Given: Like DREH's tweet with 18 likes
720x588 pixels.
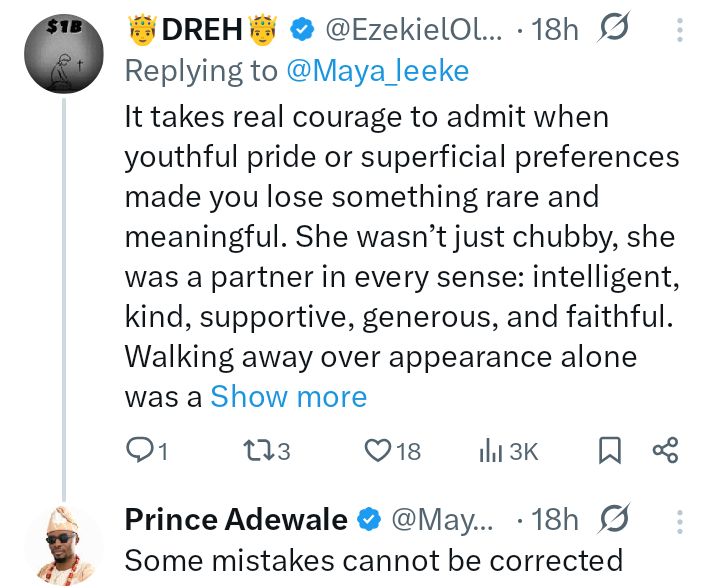Looking at the screenshot, I should tap(378, 451).
